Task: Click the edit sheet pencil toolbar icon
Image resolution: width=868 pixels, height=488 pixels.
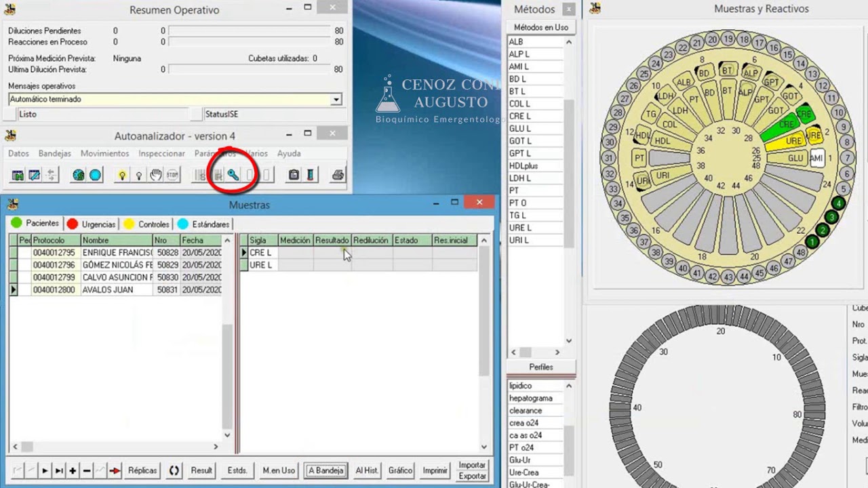Action: click(34, 175)
